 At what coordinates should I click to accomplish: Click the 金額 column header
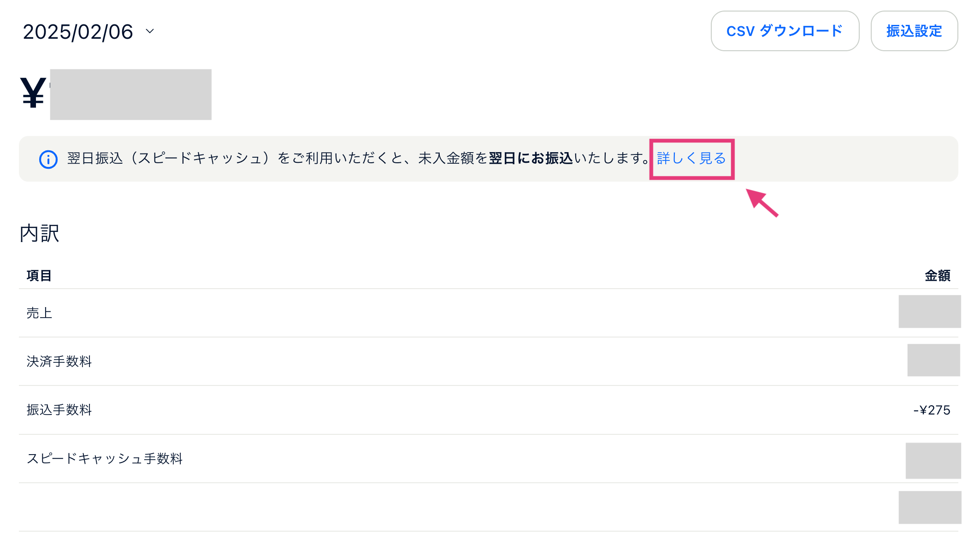937,276
